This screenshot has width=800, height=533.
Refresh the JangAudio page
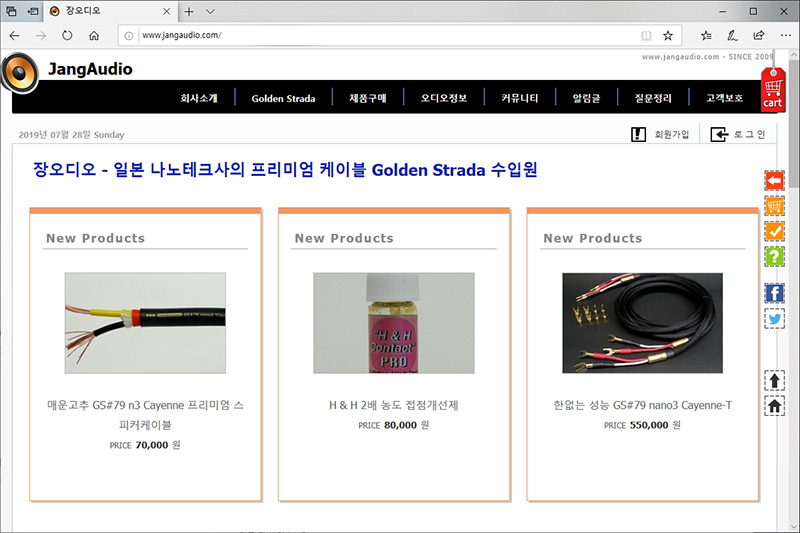tap(67, 35)
